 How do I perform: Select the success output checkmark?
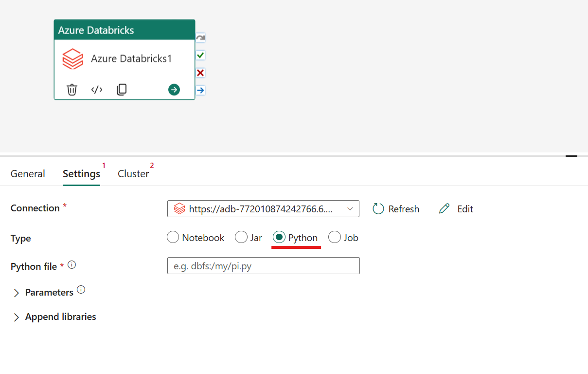[x=200, y=55]
